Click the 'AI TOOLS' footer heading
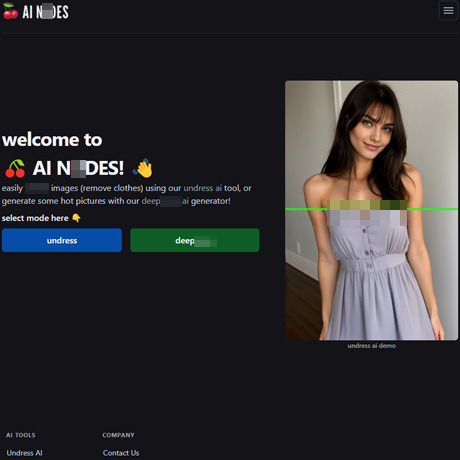460x460 pixels. (21, 435)
